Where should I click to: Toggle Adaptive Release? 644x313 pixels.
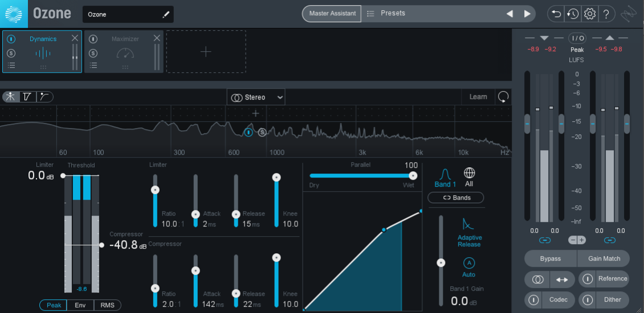pyautogui.click(x=468, y=233)
